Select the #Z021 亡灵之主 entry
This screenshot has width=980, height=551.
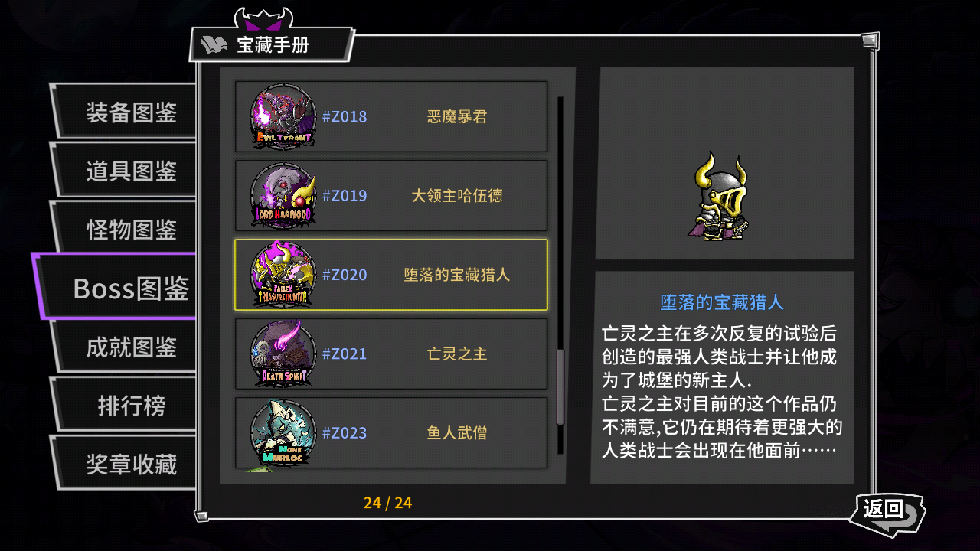coord(390,354)
